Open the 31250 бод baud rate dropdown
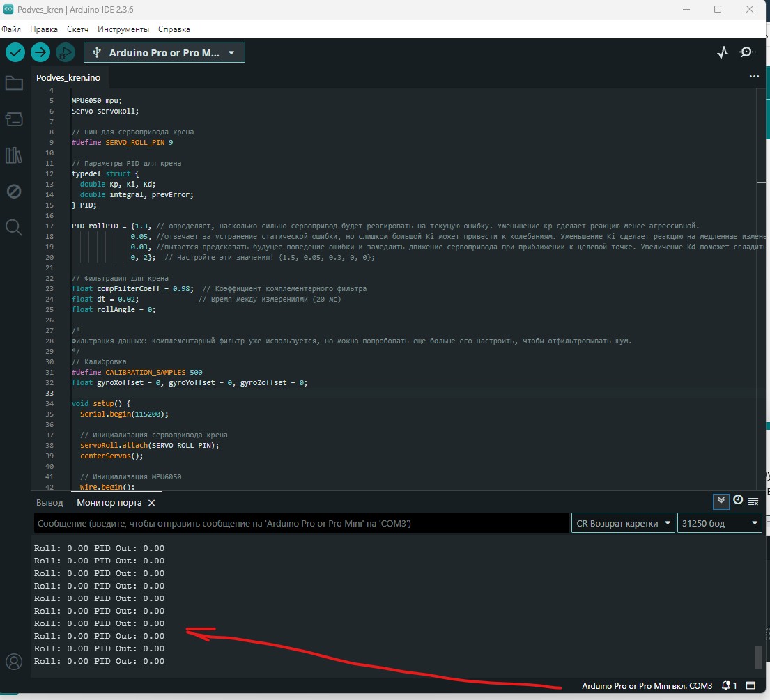Viewport: 770px width, 700px height. click(719, 522)
